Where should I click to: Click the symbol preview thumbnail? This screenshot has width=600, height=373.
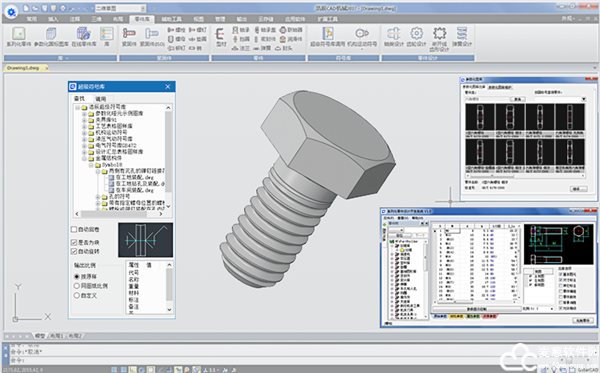coord(145,240)
